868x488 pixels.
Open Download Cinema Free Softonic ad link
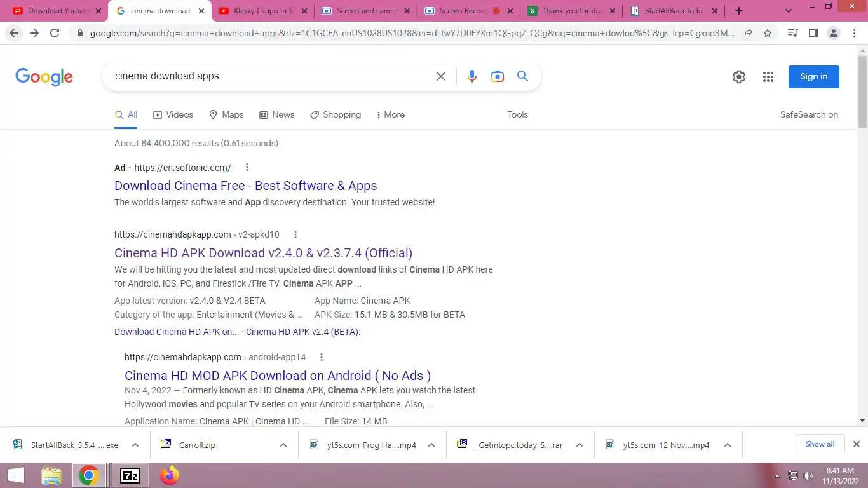point(245,186)
